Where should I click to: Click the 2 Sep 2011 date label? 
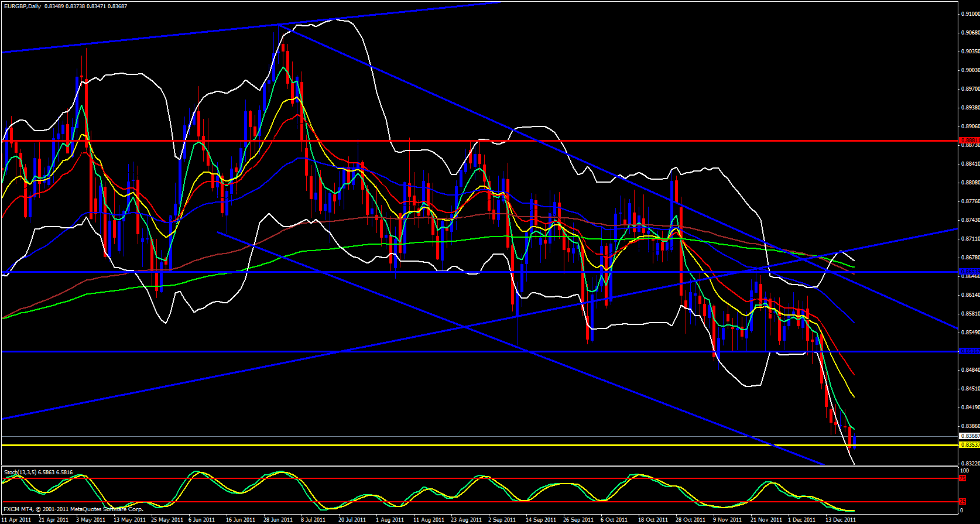pyautogui.click(x=502, y=519)
